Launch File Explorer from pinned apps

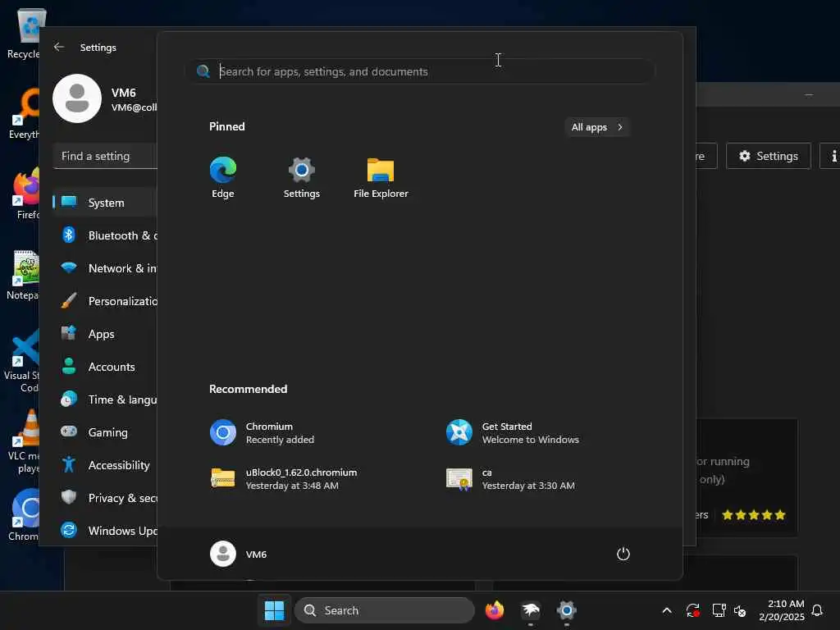(381, 177)
